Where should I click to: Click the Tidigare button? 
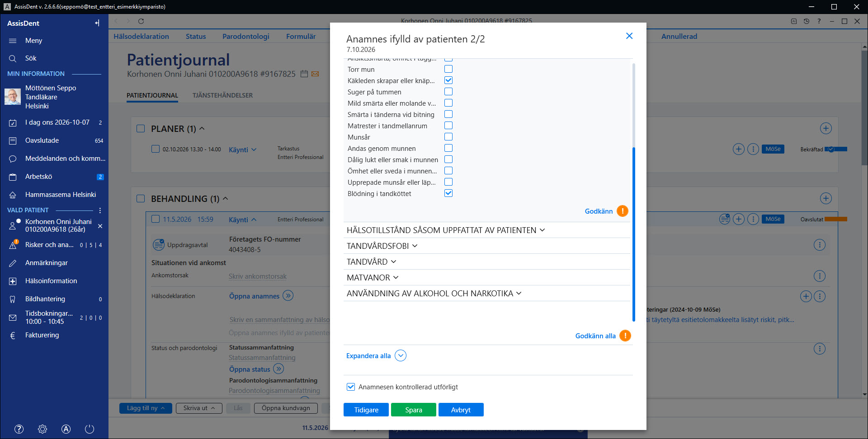[366, 410]
